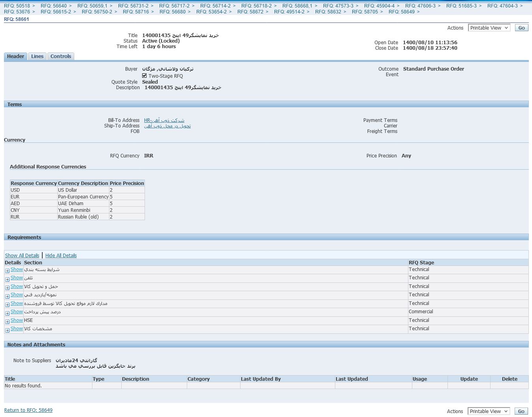Open breadcrumb link RFQ: 50518
This screenshot has width=532, height=417.
pos(17,6)
